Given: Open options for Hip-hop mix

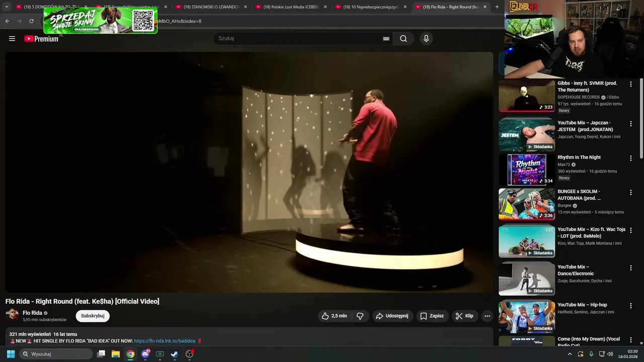Looking at the screenshot, I should coord(631,306).
